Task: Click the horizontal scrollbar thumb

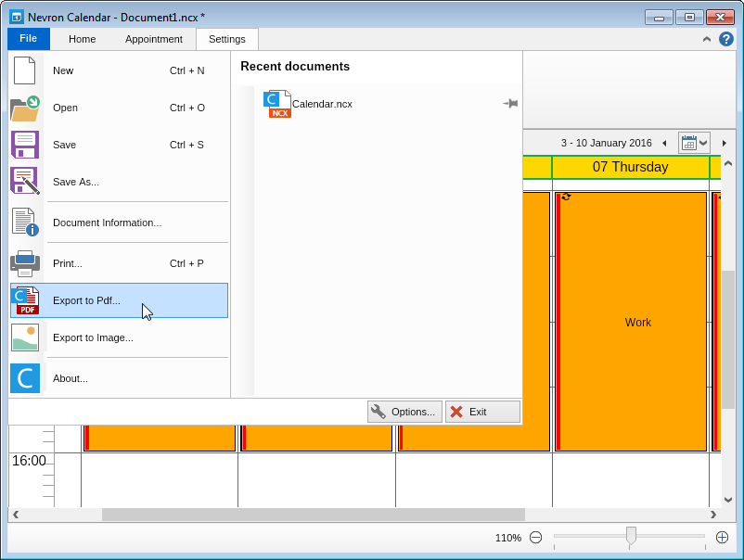Action: [314, 515]
